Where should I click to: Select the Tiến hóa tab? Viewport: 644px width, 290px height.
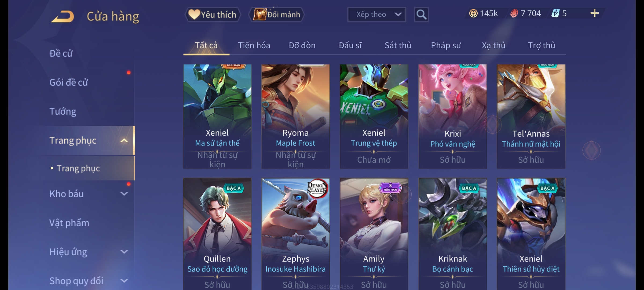(254, 45)
